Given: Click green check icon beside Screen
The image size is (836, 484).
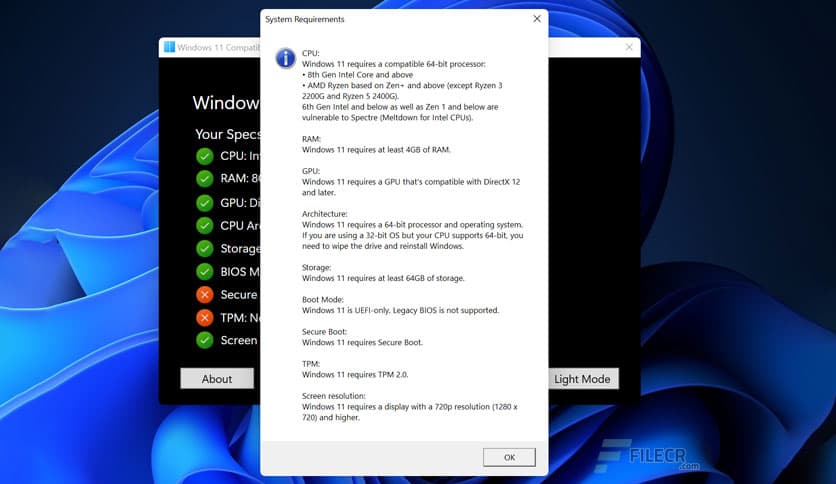Looking at the screenshot, I should pos(204,340).
